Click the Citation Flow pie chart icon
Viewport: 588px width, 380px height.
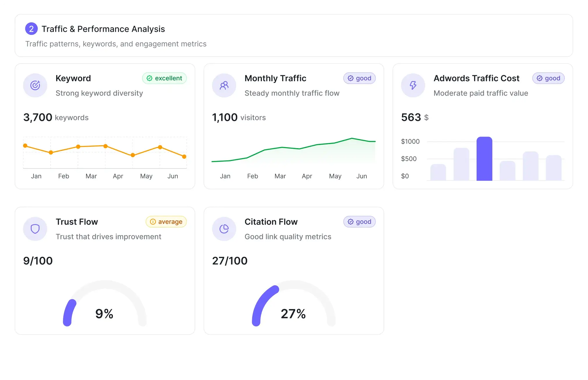[224, 229]
